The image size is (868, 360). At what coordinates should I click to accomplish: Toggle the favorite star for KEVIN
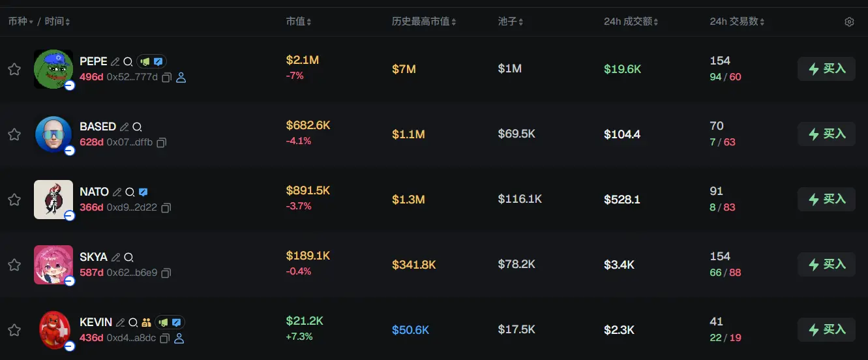click(x=14, y=330)
